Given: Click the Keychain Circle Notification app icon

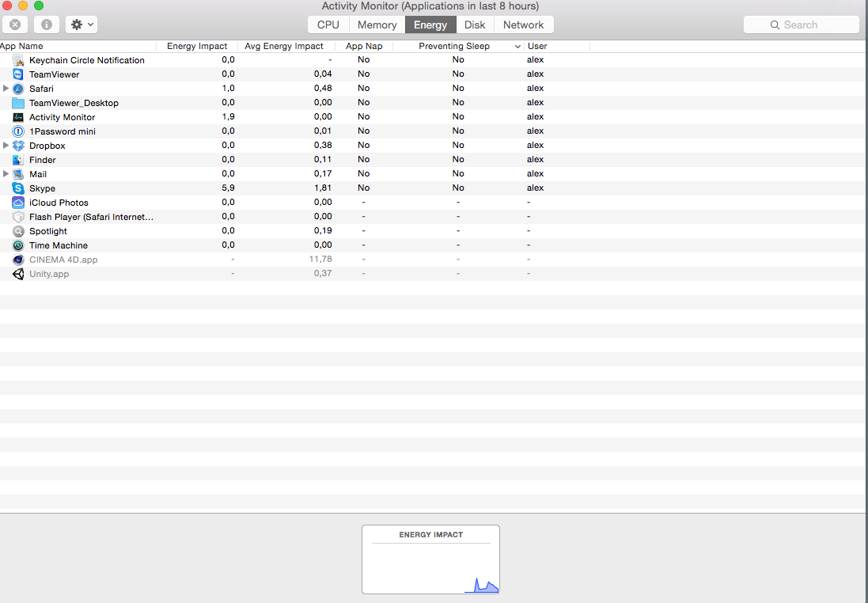Looking at the screenshot, I should tap(18, 60).
